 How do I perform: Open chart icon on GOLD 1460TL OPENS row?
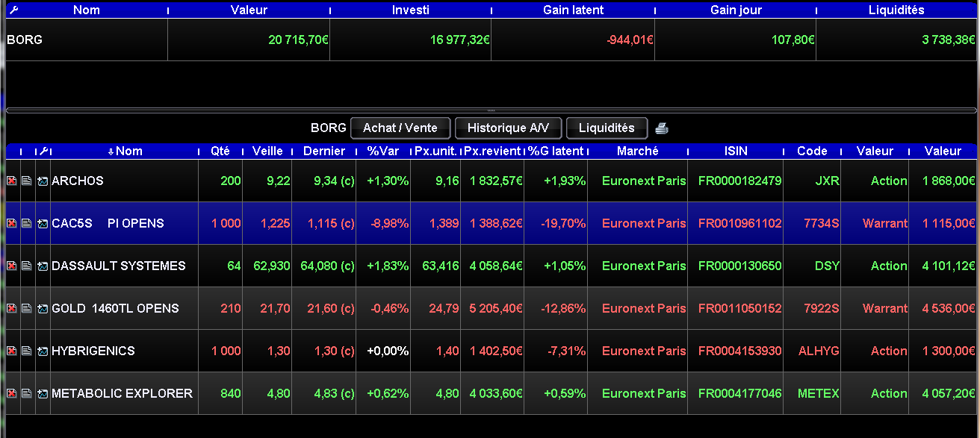43,309
